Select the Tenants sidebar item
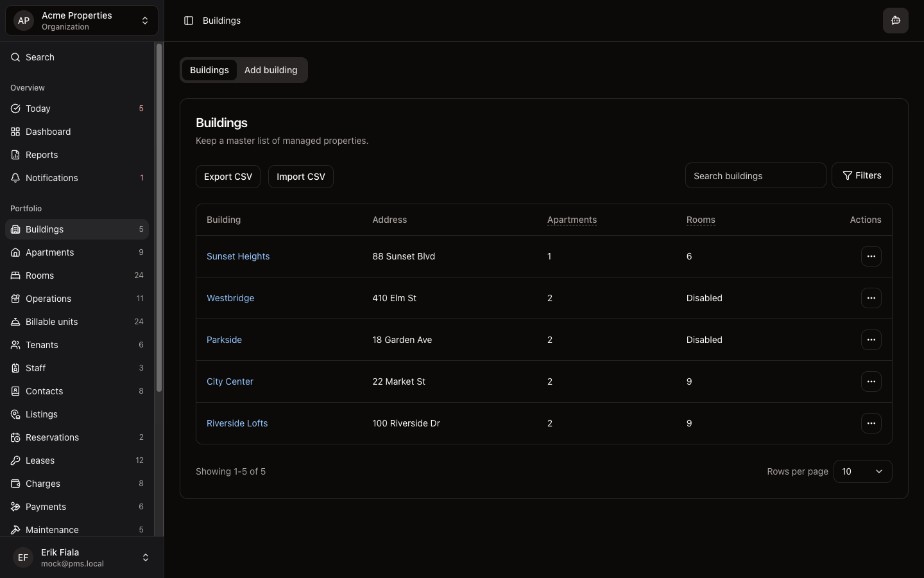The image size is (924, 578). 42,345
